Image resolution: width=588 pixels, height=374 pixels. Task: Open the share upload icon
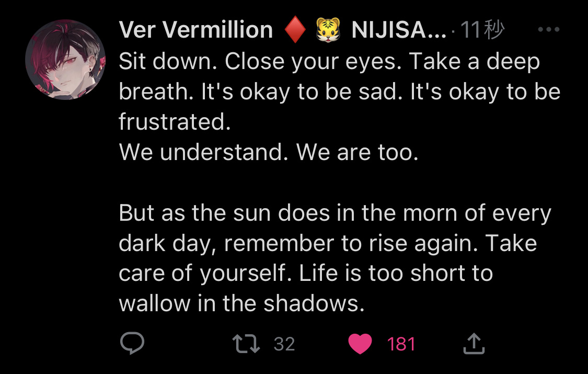pos(474,343)
